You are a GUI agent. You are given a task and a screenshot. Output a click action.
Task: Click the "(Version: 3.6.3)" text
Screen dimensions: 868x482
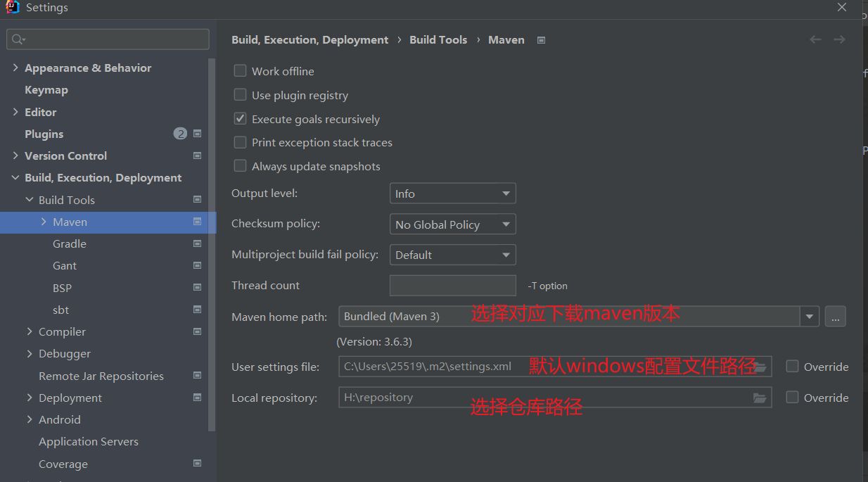point(374,341)
